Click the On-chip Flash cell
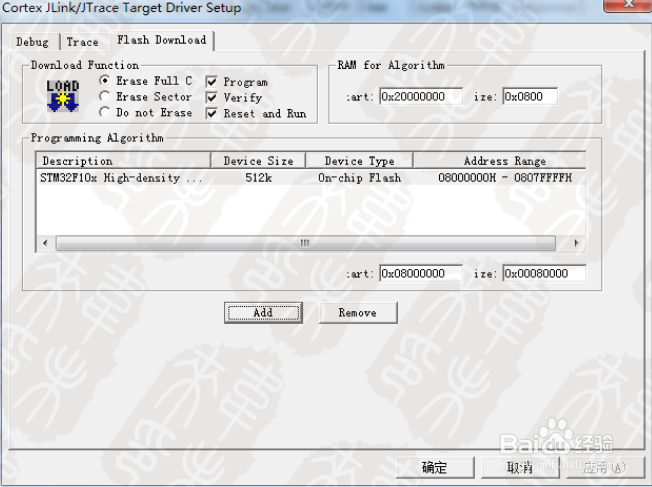The height and width of the screenshot is (487, 652). pos(360,178)
